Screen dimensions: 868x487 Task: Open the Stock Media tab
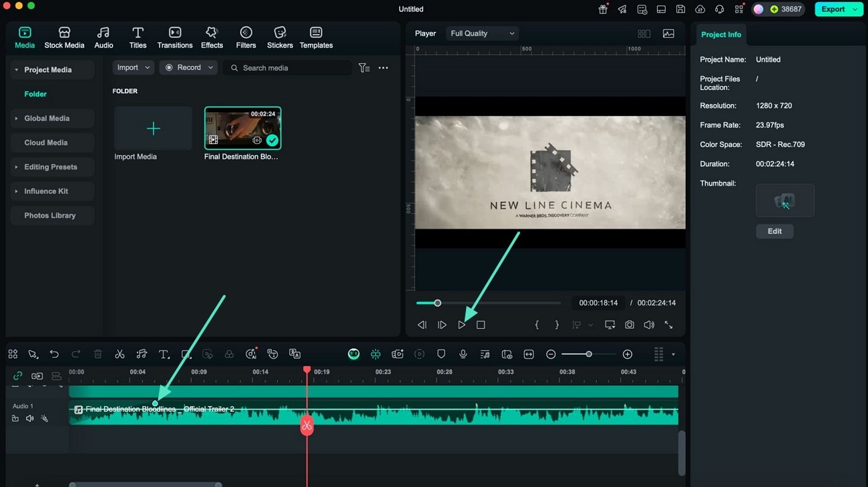pos(64,38)
